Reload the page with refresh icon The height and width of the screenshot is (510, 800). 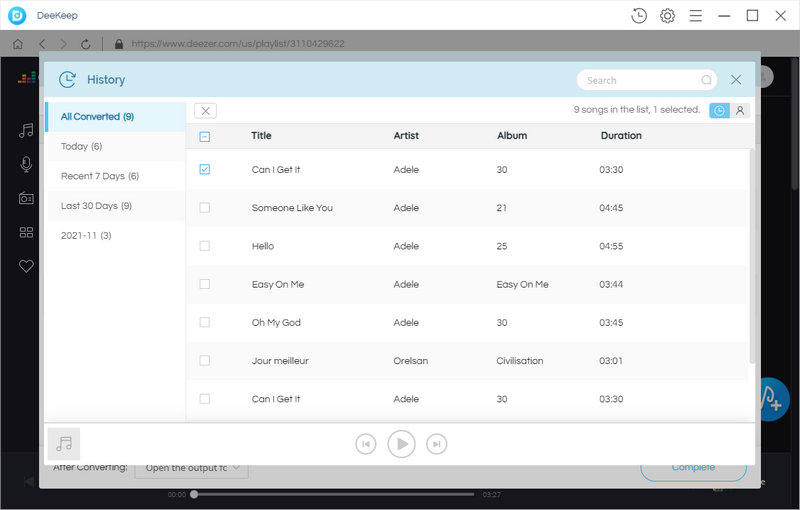(86, 44)
